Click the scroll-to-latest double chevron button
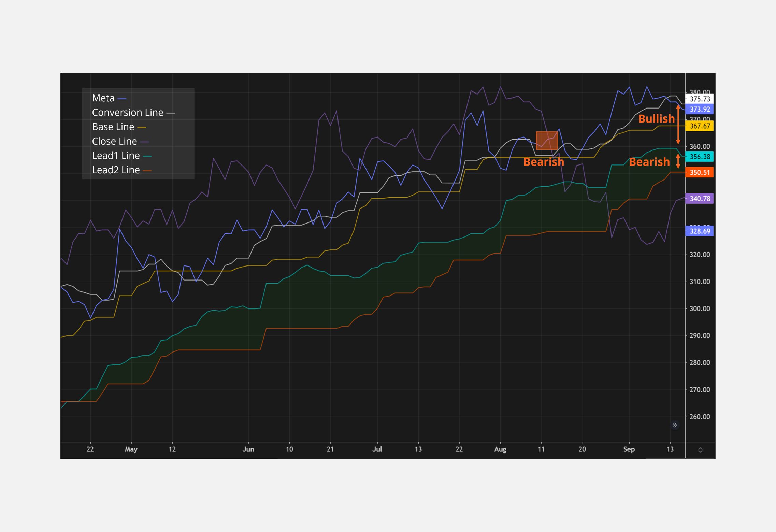The image size is (776, 532). 675,425
